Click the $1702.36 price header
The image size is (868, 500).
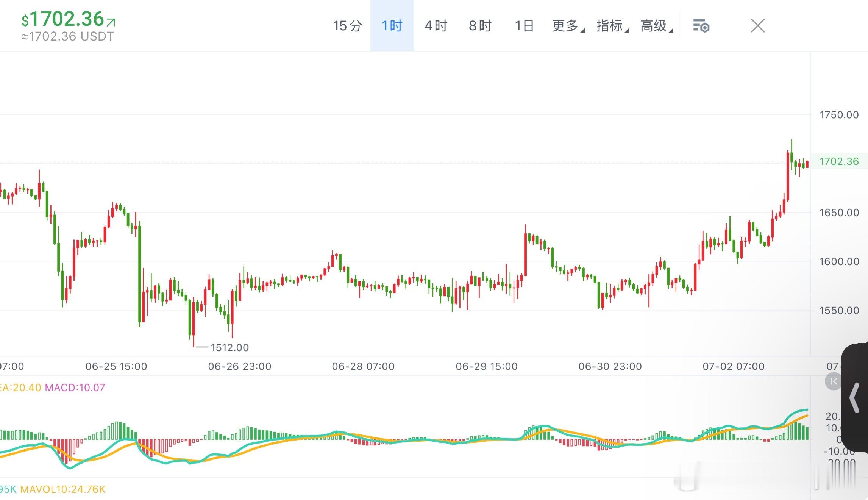click(x=63, y=19)
